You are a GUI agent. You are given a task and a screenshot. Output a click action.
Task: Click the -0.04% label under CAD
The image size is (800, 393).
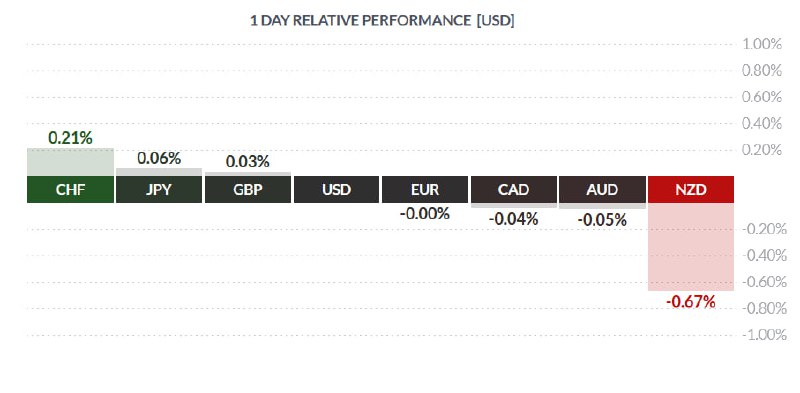click(513, 219)
